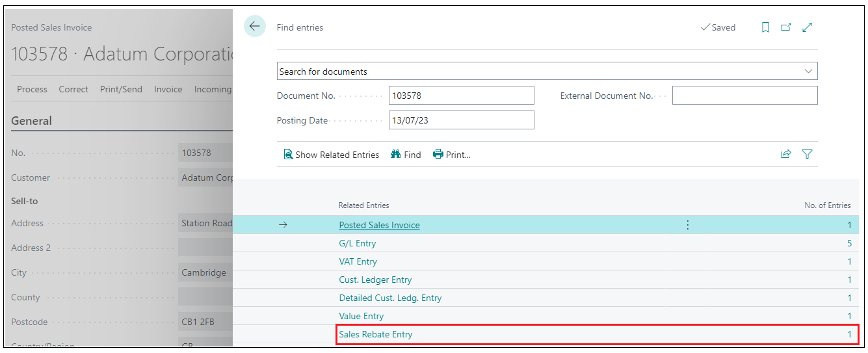Click the Print... action
Viewport: 868px width, 353px height.
point(451,155)
